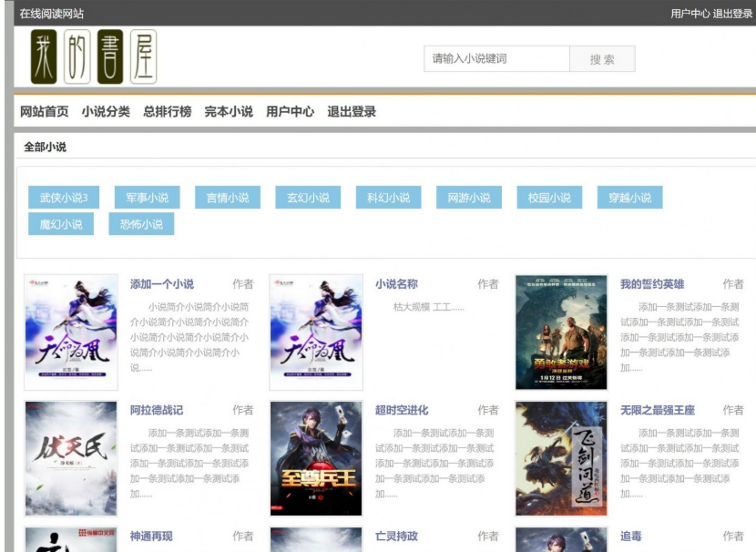This screenshot has width=756, height=552.
Task: Click the 枯大规模 工工 description text
Action: (428, 307)
